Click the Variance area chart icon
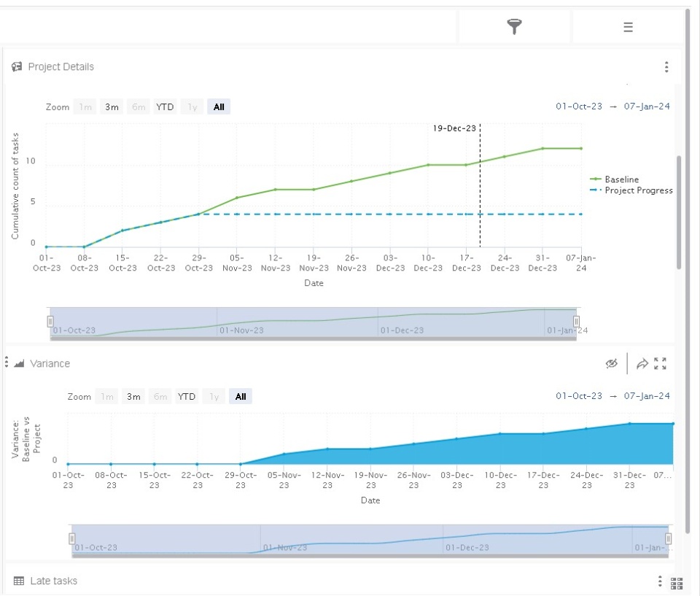The height and width of the screenshot is (596, 700). (x=19, y=364)
